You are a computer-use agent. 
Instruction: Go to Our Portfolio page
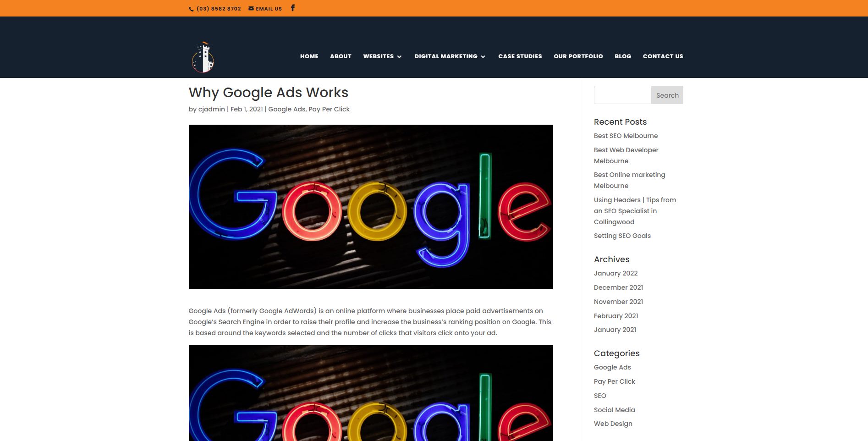click(578, 56)
